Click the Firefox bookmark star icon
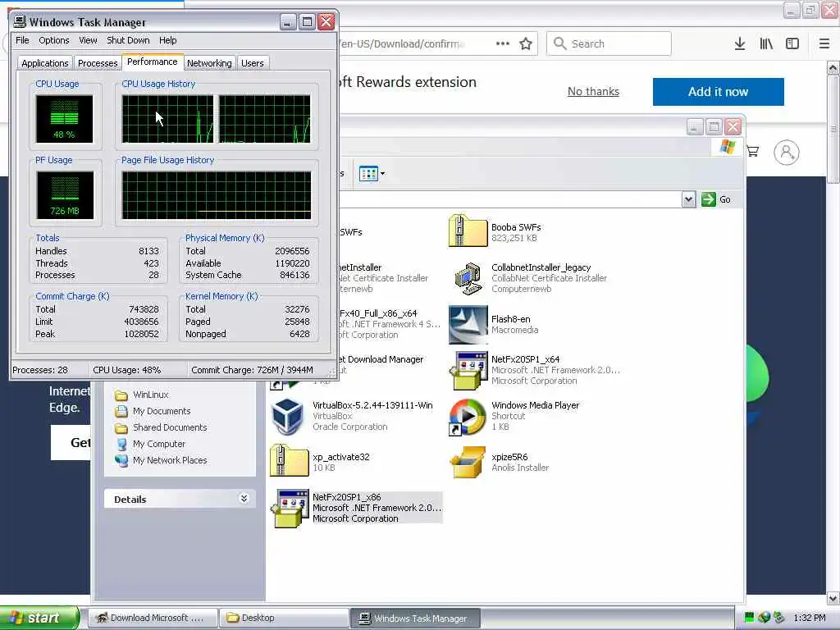This screenshot has width=840, height=630. coord(526,44)
